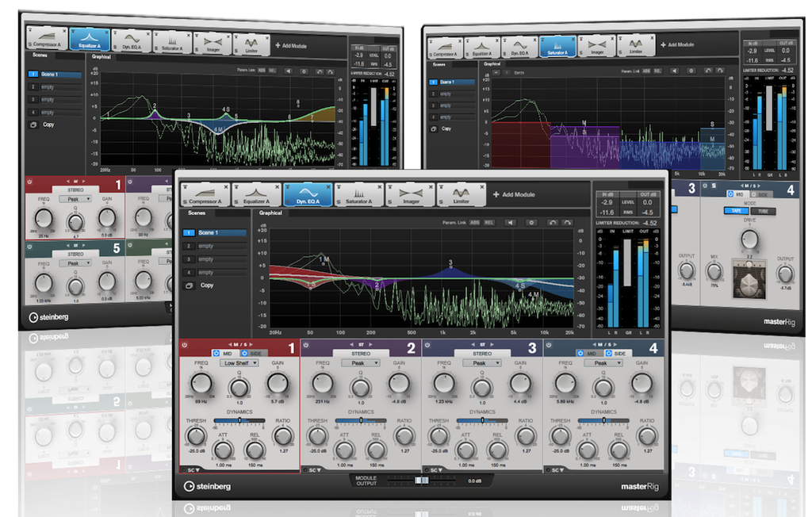Open band 1 Peak dropdown in left back window
812x517 pixels.
click(x=75, y=199)
